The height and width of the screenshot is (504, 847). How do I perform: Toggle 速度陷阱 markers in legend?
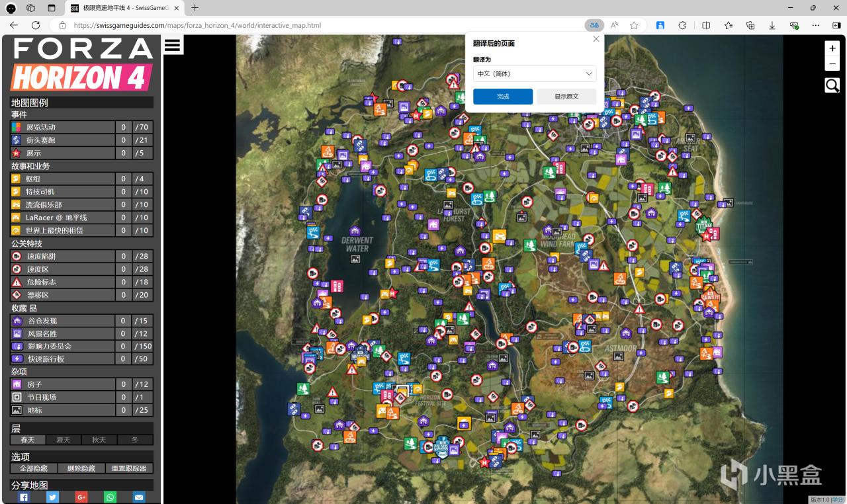coord(81,256)
